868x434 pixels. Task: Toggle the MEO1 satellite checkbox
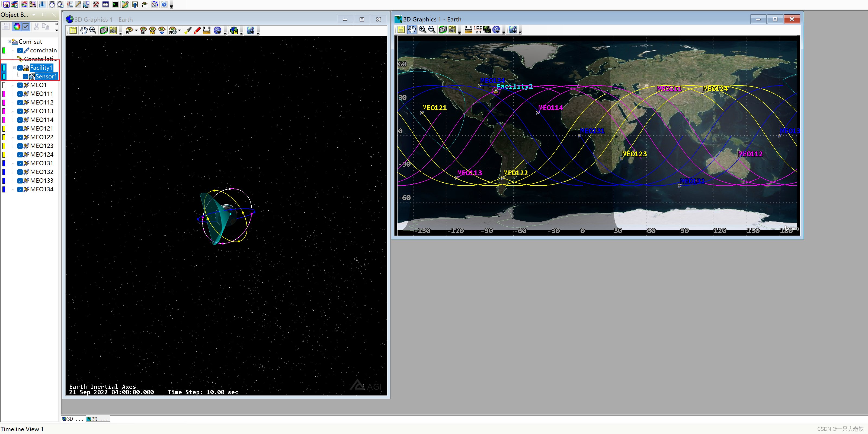coord(20,85)
